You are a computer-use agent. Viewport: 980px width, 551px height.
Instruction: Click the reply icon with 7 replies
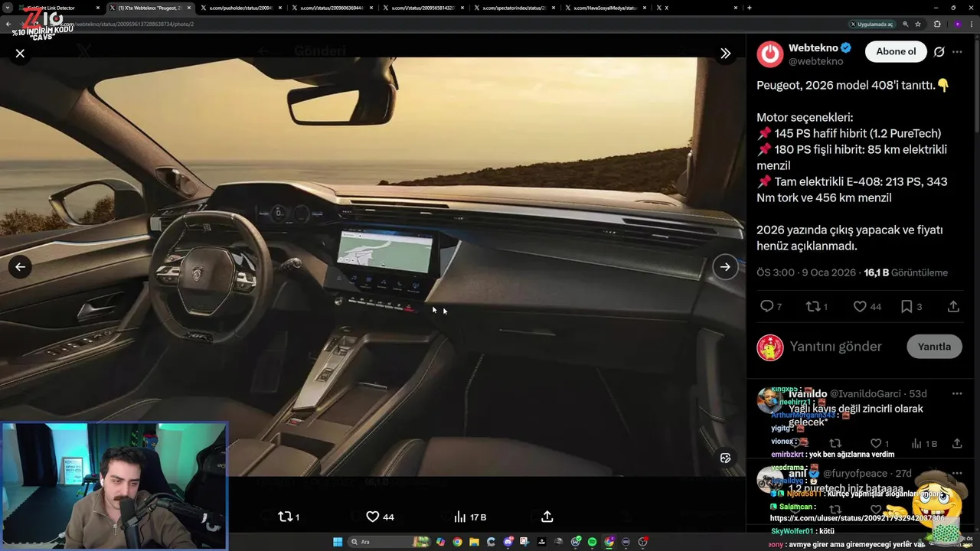[770, 306]
